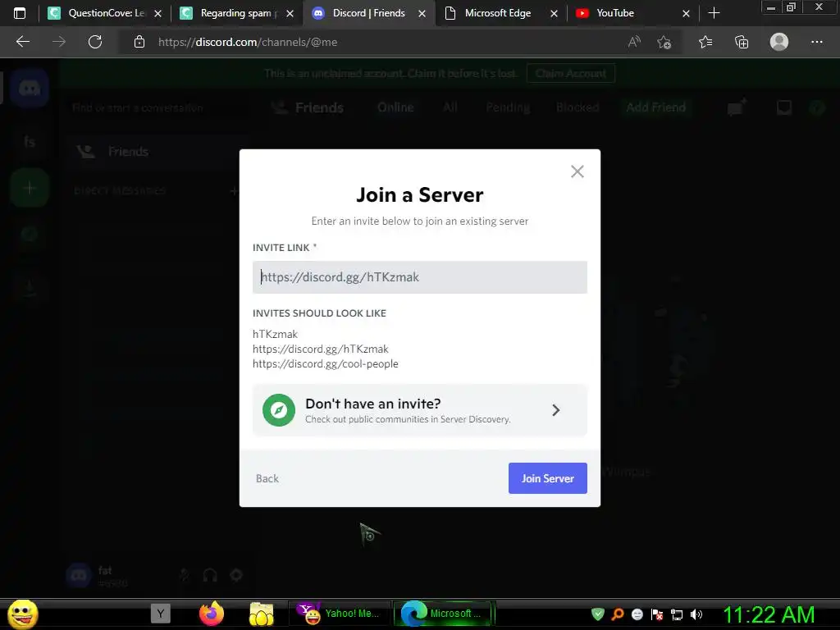The image size is (840, 630).
Task: Open the fs server icon
Action: 30,141
